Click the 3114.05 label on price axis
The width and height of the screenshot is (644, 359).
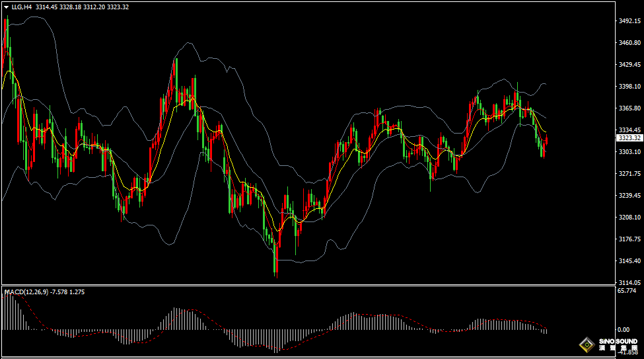pos(630,282)
